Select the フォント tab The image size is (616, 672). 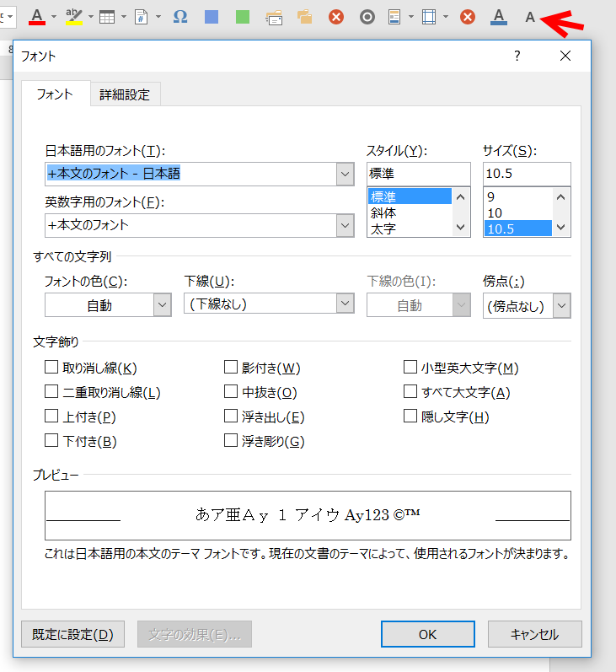(55, 94)
